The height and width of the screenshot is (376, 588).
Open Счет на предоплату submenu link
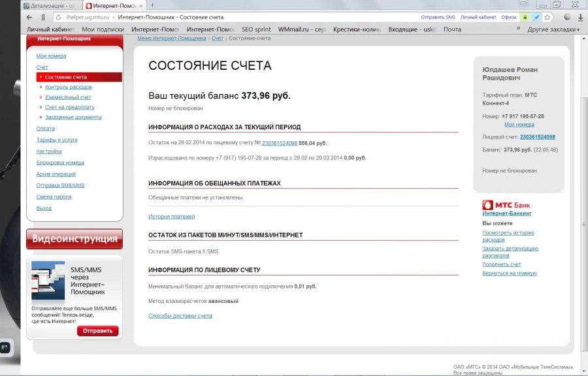[x=70, y=107]
